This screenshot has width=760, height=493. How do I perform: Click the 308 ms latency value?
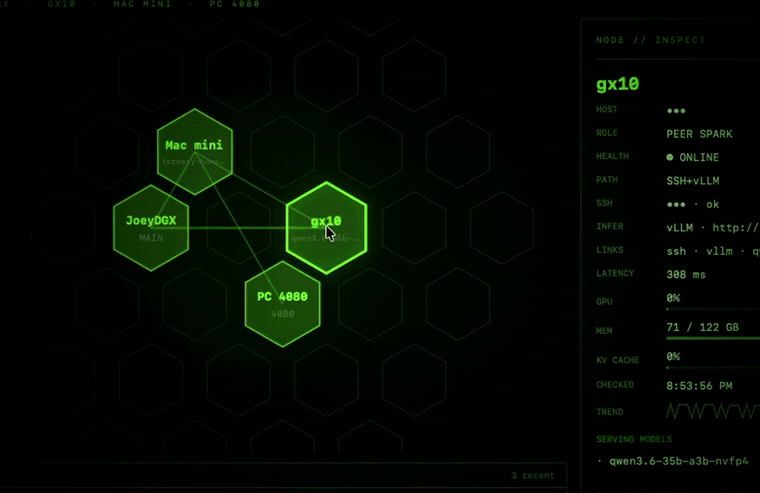click(686, 274)
